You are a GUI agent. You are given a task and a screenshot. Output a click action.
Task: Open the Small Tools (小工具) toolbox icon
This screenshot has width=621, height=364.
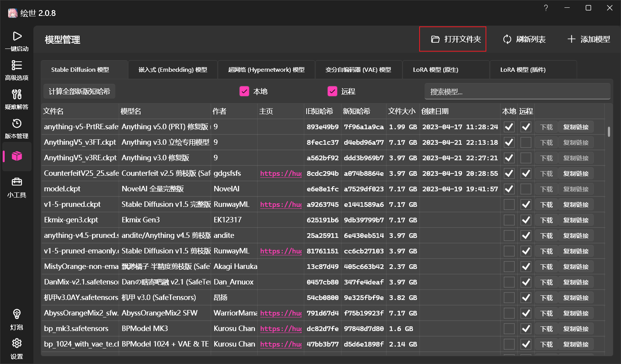[17, 182]
